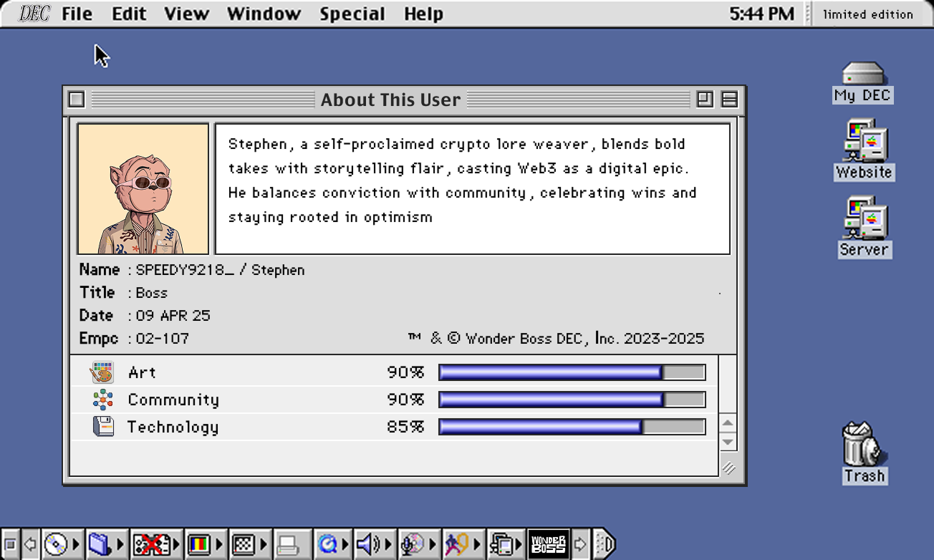Collapse the control strip end tab

(x=604, y=545)
